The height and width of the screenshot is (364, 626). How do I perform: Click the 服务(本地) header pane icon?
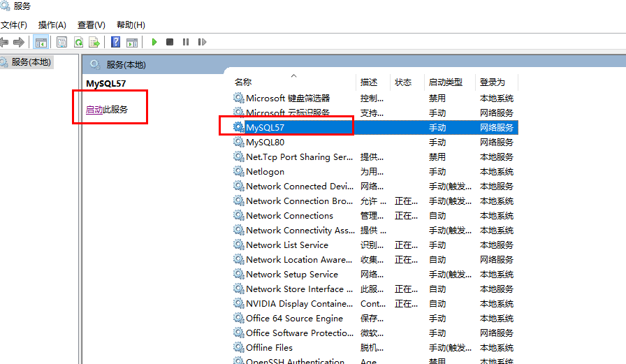(x=95, y=64)
